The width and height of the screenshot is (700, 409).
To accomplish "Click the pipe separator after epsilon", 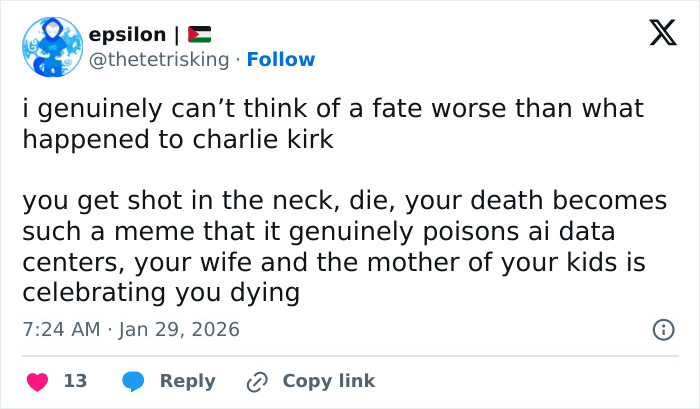I will (x=176, y=35).
